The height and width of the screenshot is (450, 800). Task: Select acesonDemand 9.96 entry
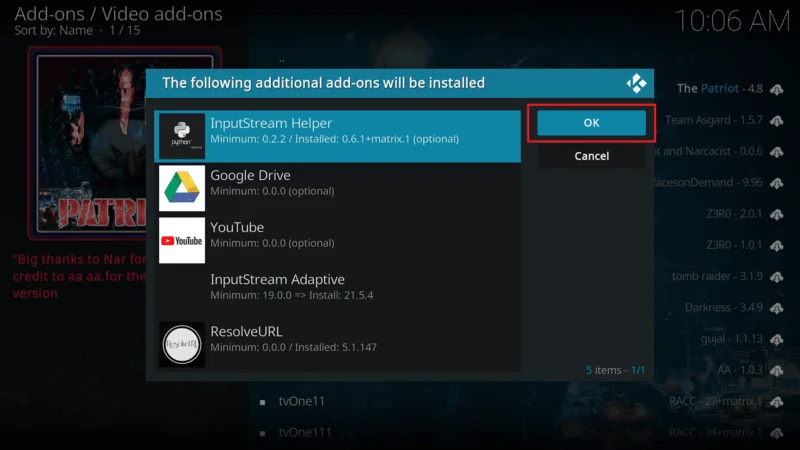708,183
